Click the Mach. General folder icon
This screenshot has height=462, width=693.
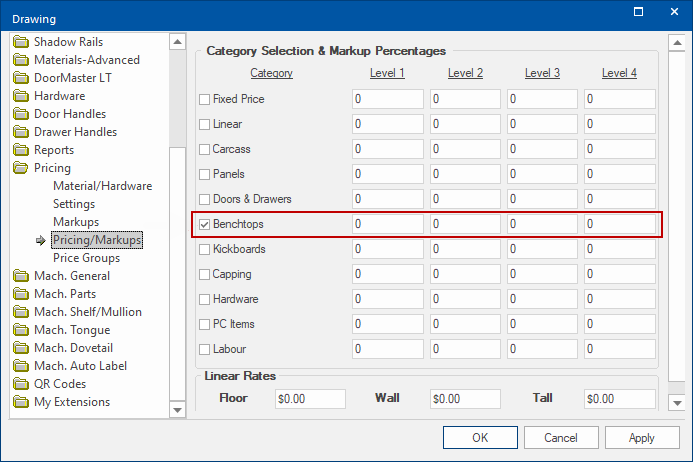(21, 276)
